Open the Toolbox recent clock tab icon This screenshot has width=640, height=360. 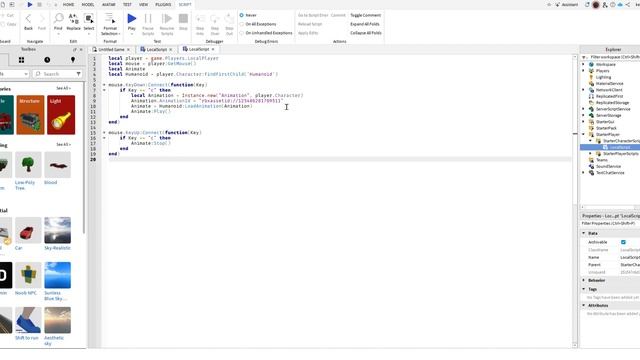(x=47, y=60)
